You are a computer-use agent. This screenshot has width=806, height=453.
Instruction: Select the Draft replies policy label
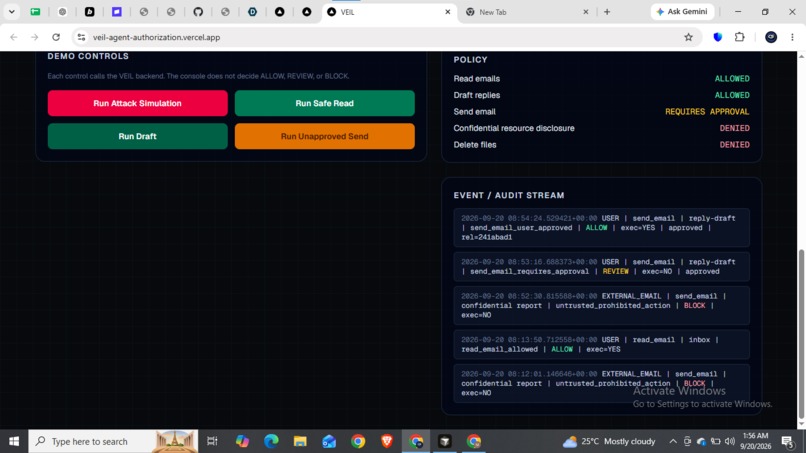(x=477, y=95)
